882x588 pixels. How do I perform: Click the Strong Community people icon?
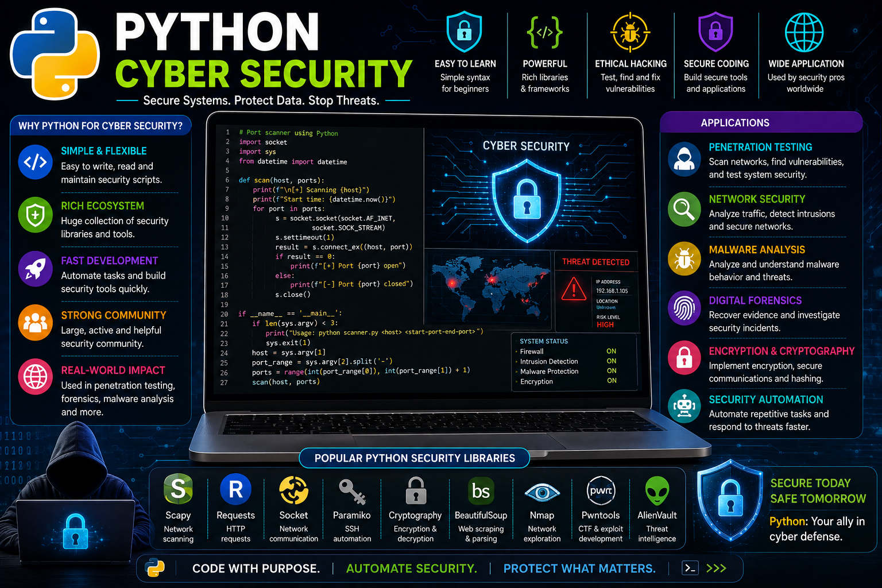coord(35,323)
